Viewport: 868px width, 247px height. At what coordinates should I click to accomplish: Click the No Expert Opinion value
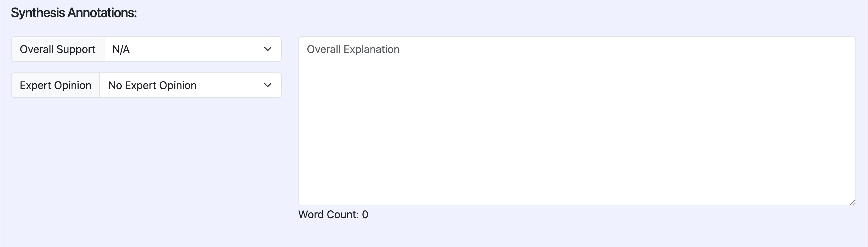pos(152,85)
